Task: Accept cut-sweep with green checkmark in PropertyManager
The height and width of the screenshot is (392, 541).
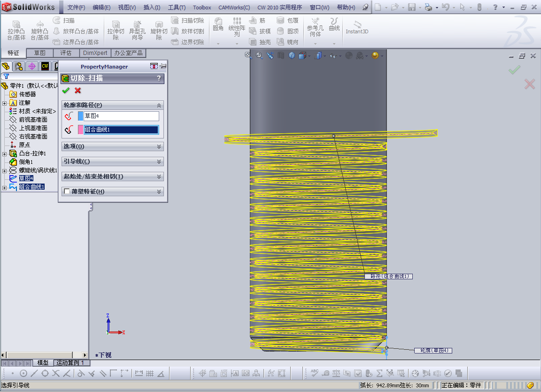Action: 66,90
